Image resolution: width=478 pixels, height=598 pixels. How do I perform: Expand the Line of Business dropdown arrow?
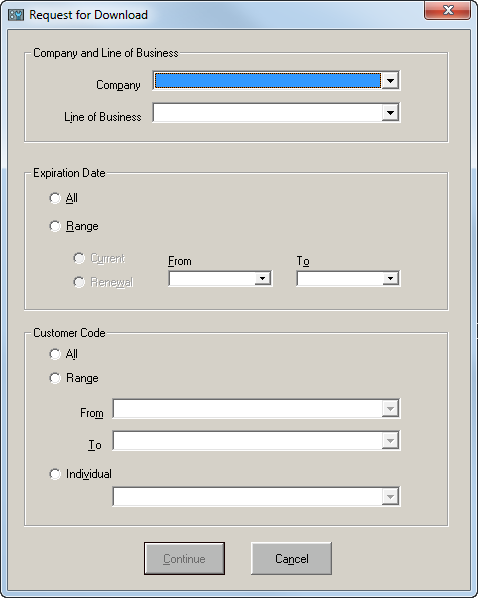[390, 113]
